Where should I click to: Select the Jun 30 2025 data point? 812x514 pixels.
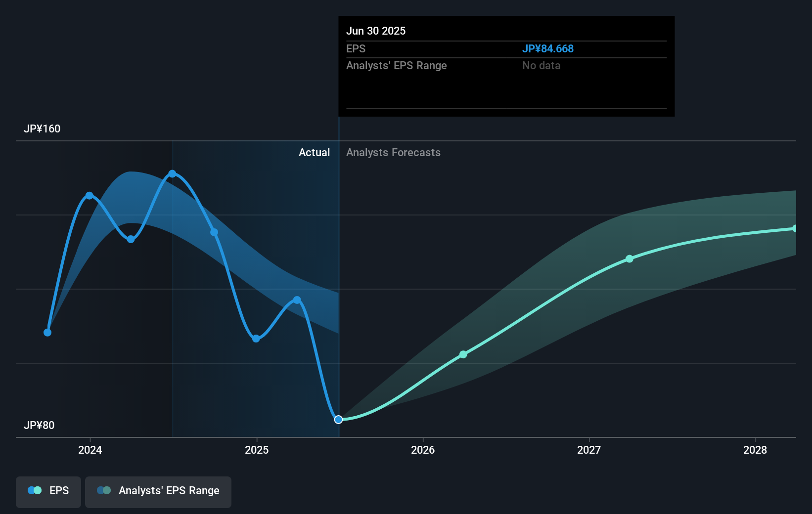(x=339, y=419)
